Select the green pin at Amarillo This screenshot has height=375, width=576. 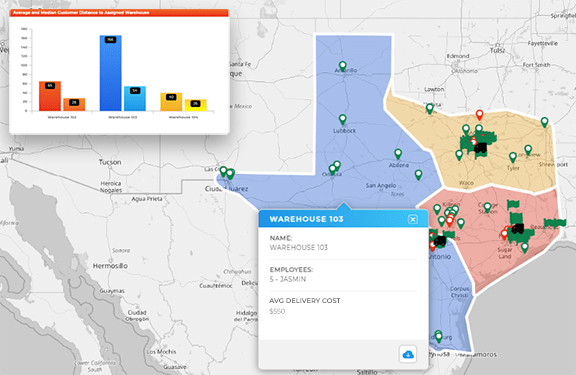pyautogui.click(x=342, y=66)
